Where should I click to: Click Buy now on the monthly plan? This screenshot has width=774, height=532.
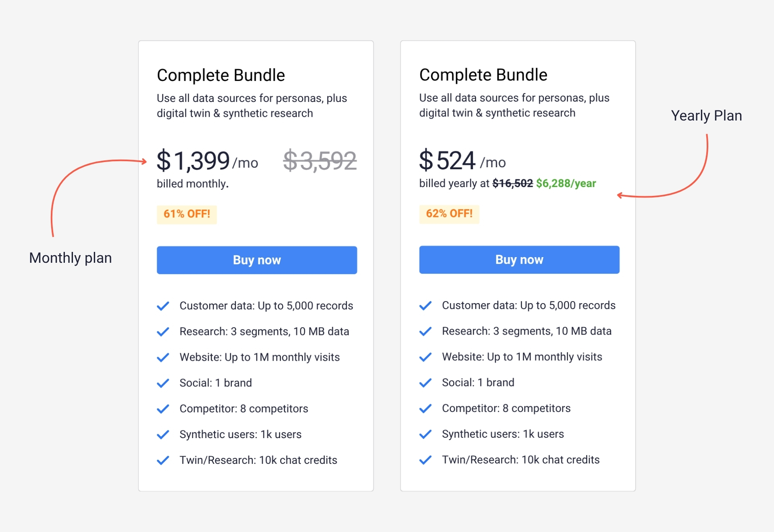[x=257, y=260]
